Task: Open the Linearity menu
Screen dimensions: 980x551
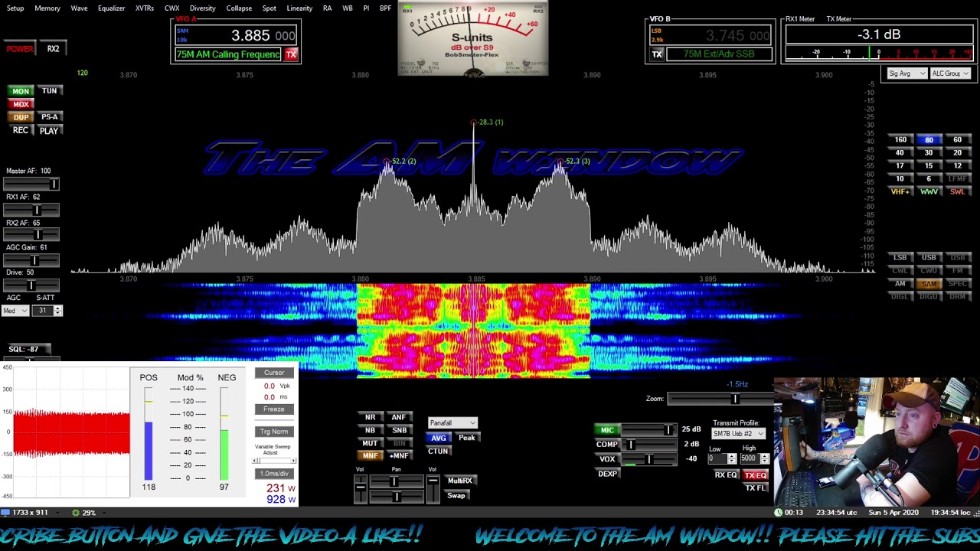Action: click(x=299, y=8)
